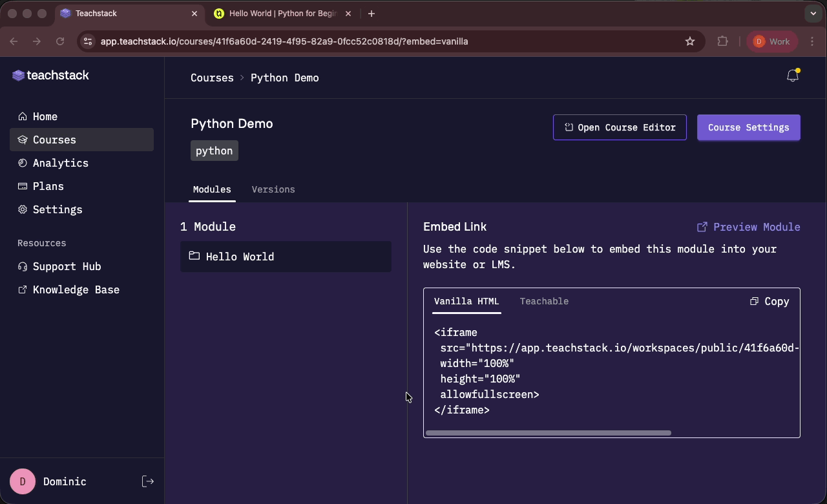Select the Teachable embed tab
This screenshot has height=504, width=827.
point(544,301)
